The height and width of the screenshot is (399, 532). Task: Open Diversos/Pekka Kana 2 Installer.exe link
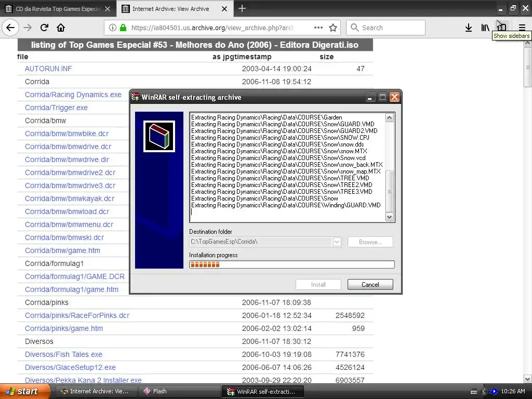point(83,380)
